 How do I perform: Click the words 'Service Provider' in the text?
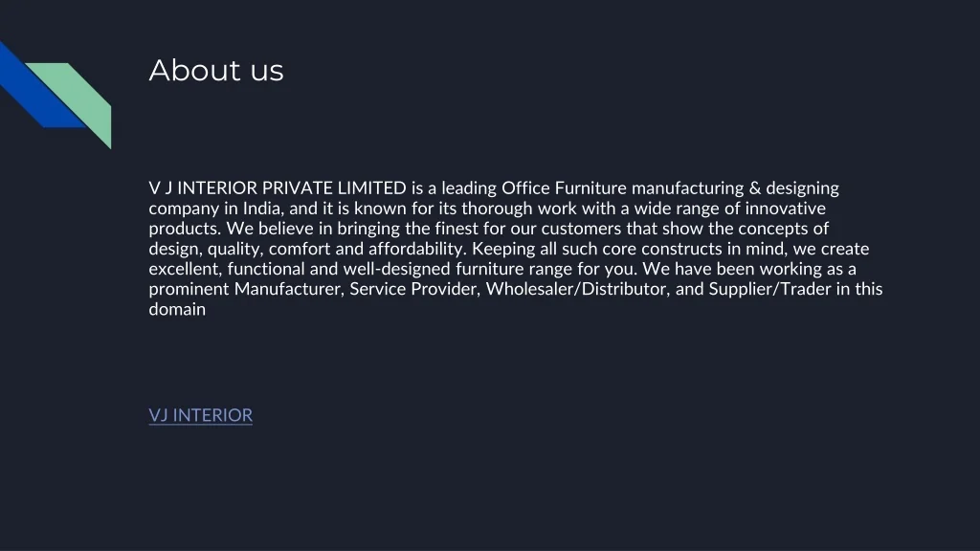pos(413,289)
